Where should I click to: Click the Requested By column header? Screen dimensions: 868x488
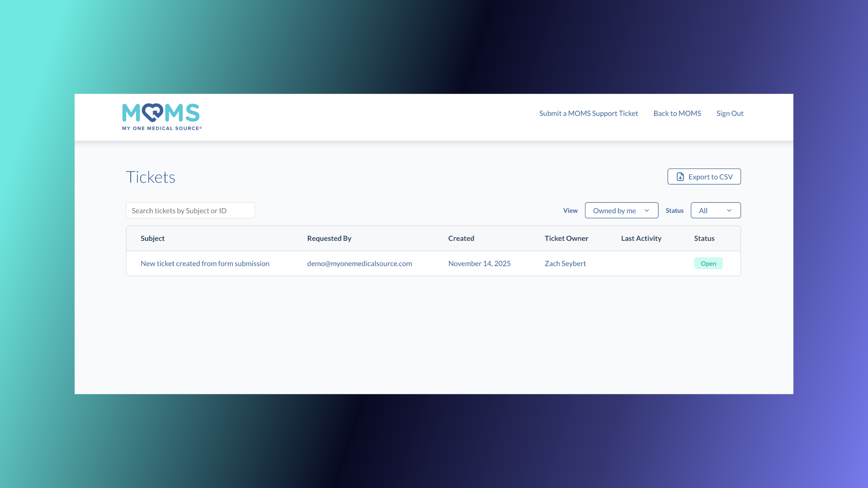coord(329,239)
